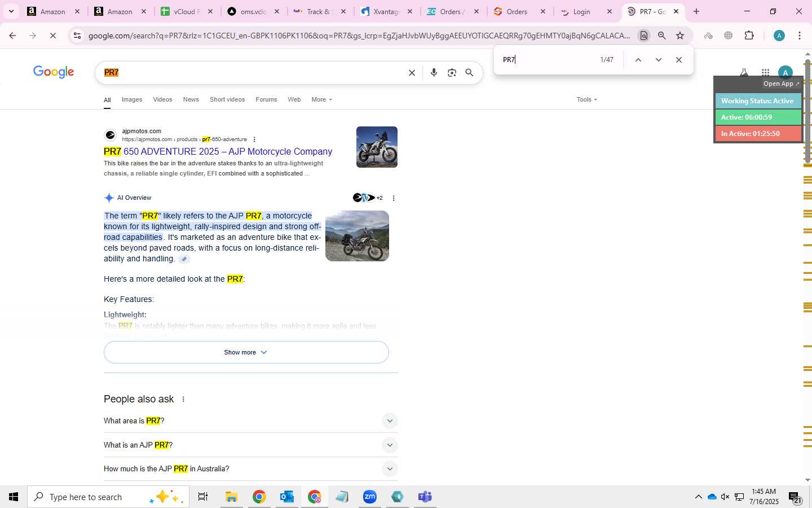The image size is (812, 508).
Task: Open tab search dropdown arrow
Action: [11, 11]
